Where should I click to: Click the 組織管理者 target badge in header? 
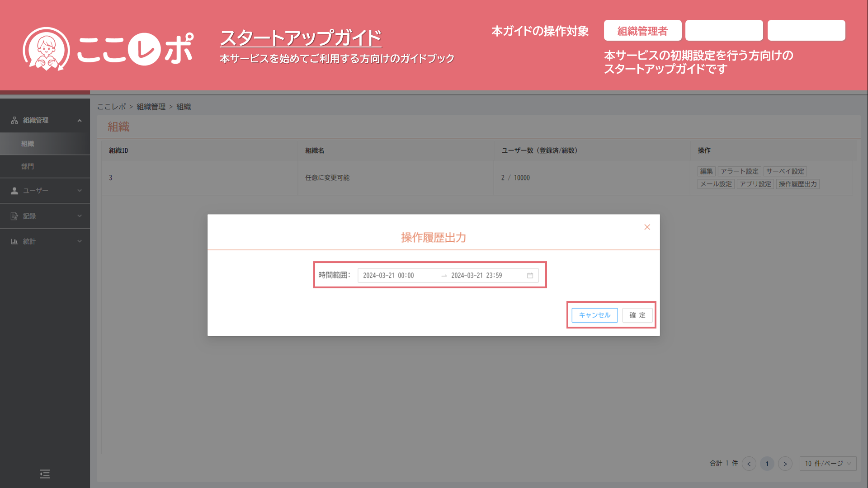pos(642,31)
